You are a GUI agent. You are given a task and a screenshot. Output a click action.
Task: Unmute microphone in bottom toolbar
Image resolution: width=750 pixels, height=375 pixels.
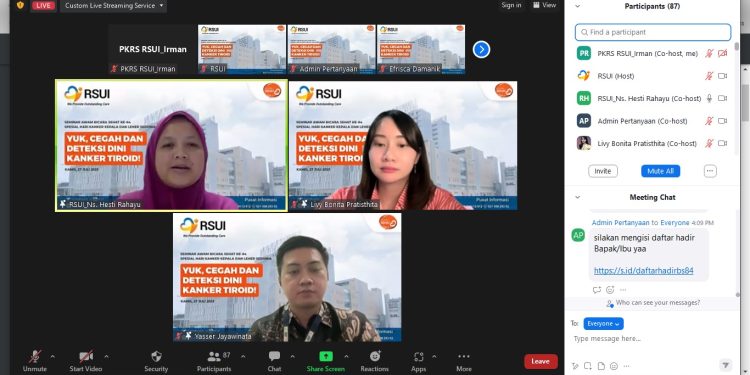tap(35, 361)
